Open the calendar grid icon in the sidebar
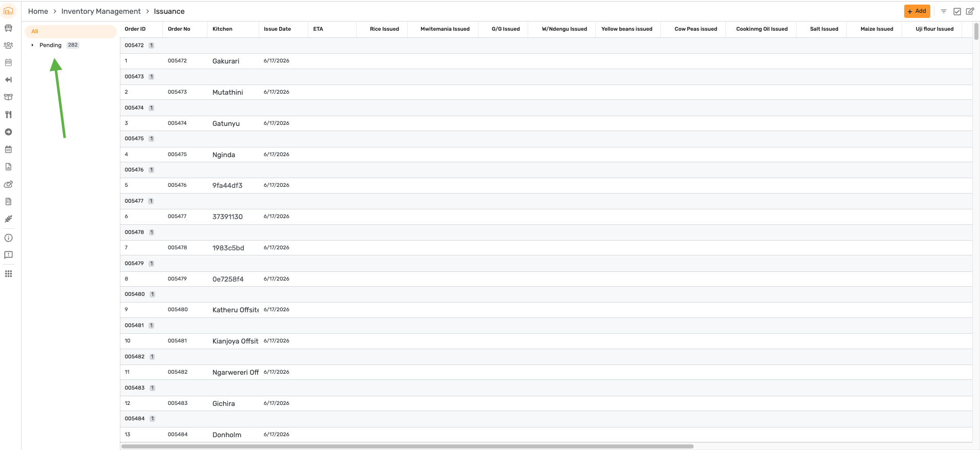Screen dimensions: 980x450 pyautogui.click(x=8, y=149)
